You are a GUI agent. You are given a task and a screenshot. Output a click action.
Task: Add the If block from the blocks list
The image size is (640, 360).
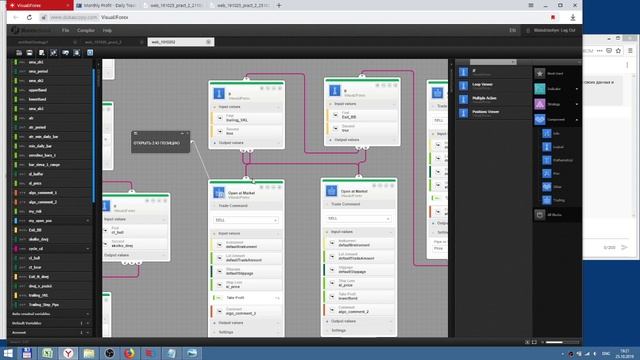(x=493, y=72)
